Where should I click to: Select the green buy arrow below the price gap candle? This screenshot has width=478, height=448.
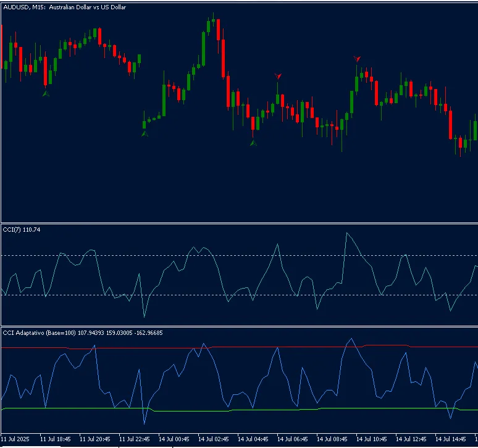(x=145, y=133)
